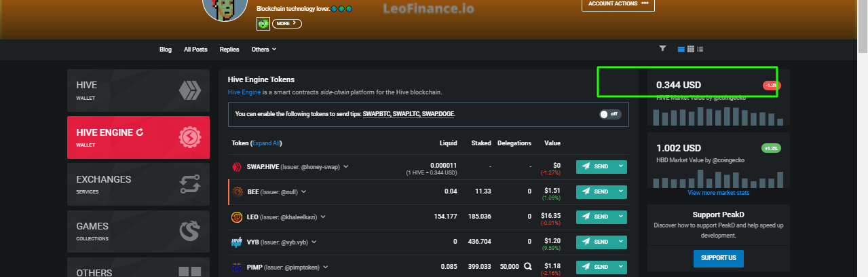View PIMP delegations magnifier icon
The width and height of the screenshot is (868, 277).
pyautogui.click(x=527, y=267)
